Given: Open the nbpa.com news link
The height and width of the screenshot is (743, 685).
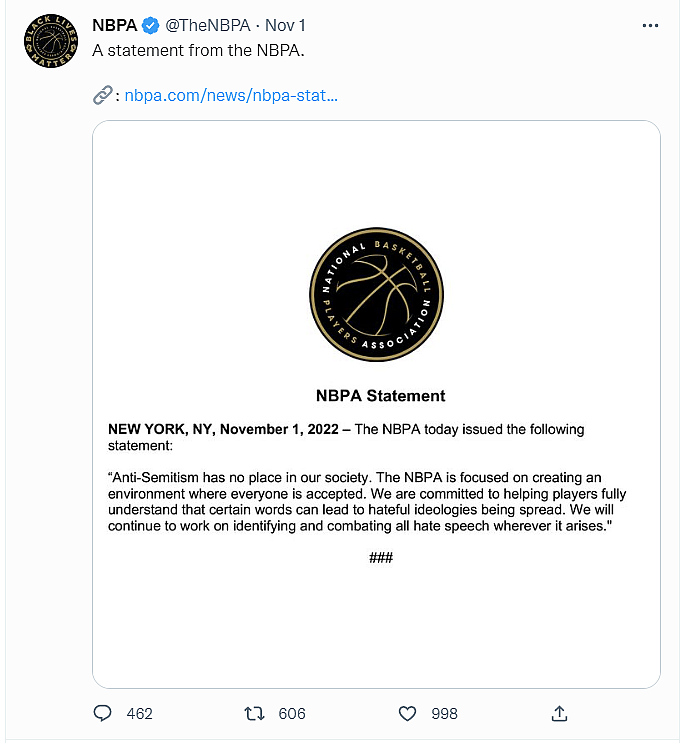Looking at the screenshot, I should tap(231, 96).
